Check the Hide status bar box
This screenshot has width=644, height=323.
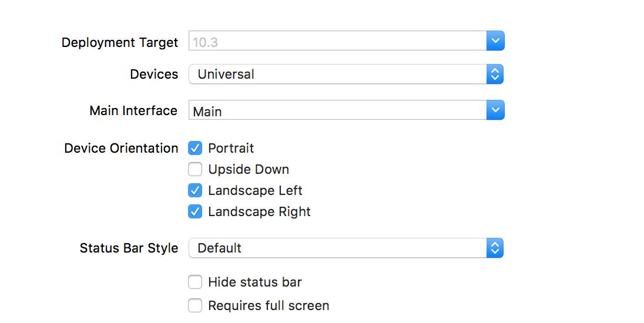195,282
